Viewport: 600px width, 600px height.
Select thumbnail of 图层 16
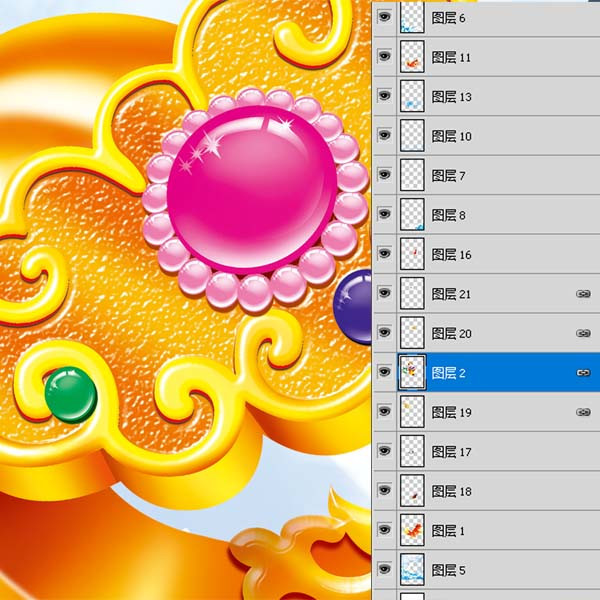[x=412, y=254]
